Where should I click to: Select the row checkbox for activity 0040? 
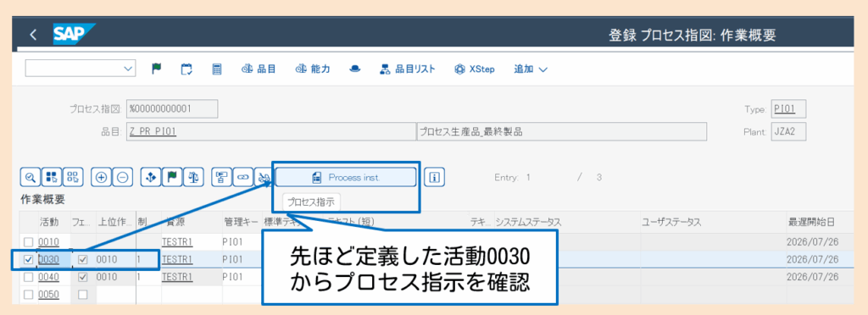(x=28, y=277)
